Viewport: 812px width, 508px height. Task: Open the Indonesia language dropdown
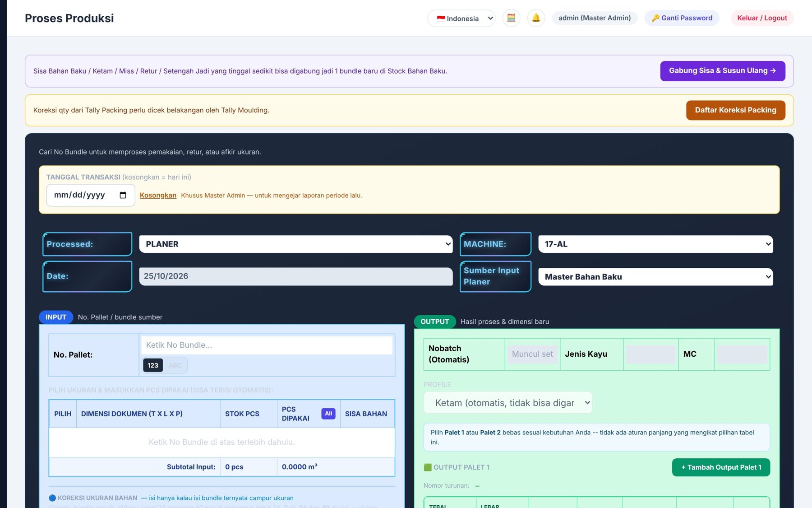(461, 18)
